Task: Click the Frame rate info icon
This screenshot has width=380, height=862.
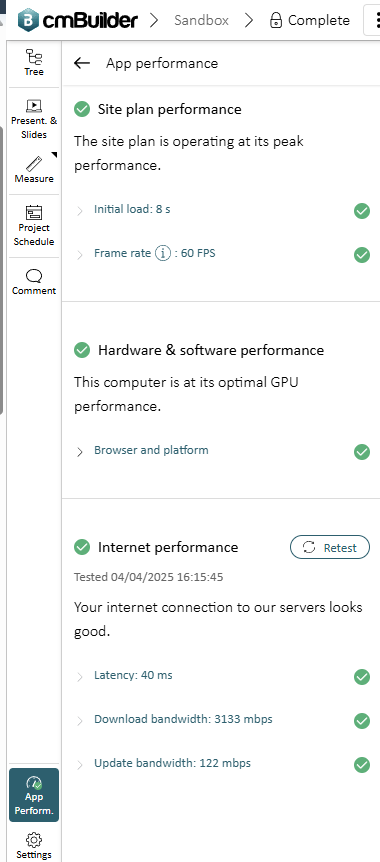Action: click(x=163, y=253)
